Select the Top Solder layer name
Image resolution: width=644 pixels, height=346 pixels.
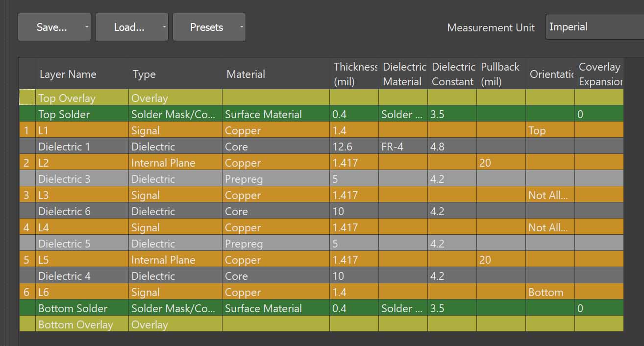pyautogui.click(x=64, y=114)
